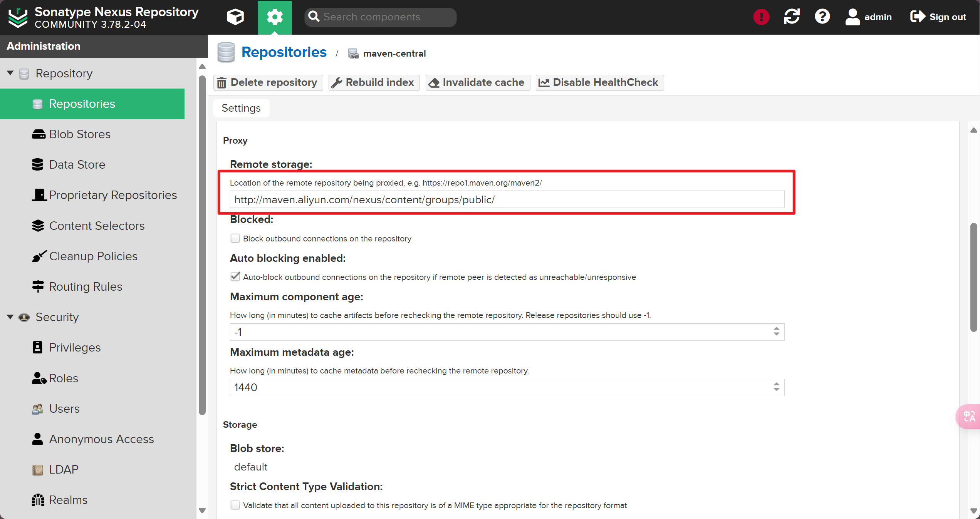
Task: Toggle Auto-block outbound connections checkbox
Action: (x=235, y=277)
